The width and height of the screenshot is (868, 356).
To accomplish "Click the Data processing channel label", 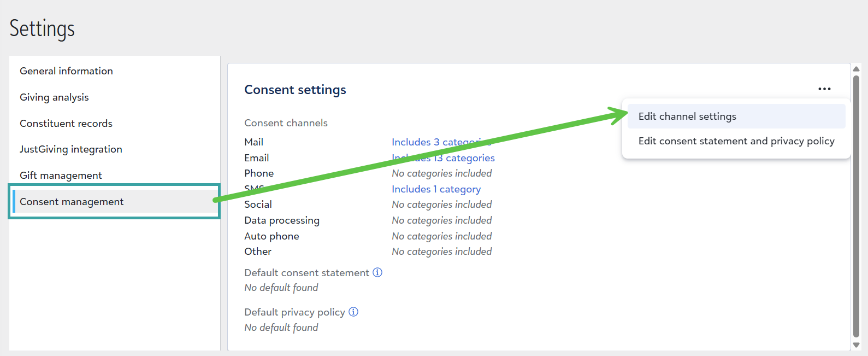I will pos(282,220).
